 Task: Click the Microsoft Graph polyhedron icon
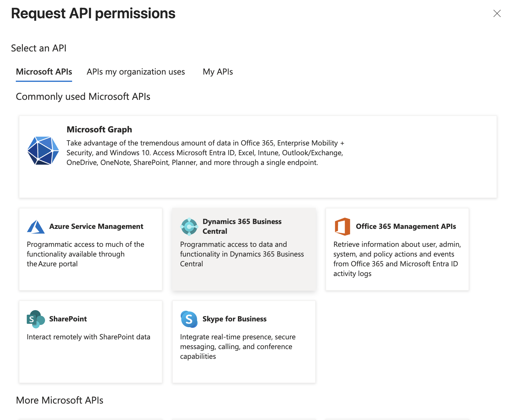(x=43, y=151)
